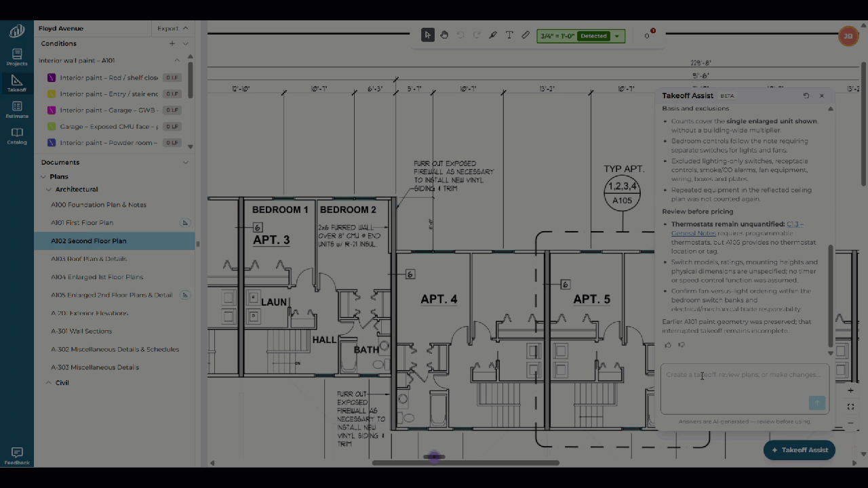
Task: Go to Projects in the sidebar
Action: coord(17,58)
